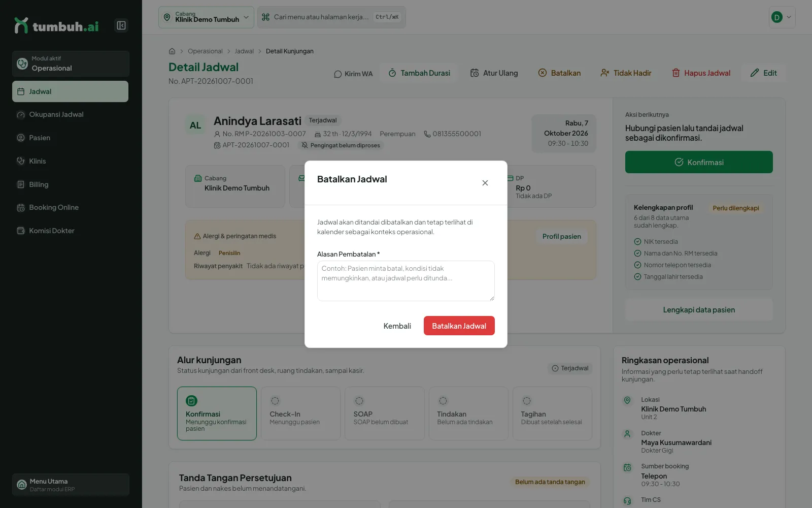Confirm with red Batalkan Jadwal button
This screenshot has height=508, width=812.
[x=459, y=326]
